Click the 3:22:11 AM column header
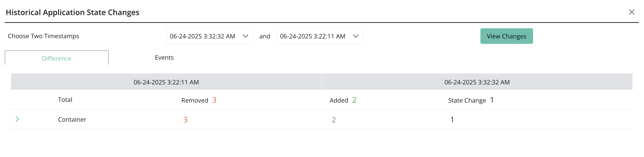 166,82
